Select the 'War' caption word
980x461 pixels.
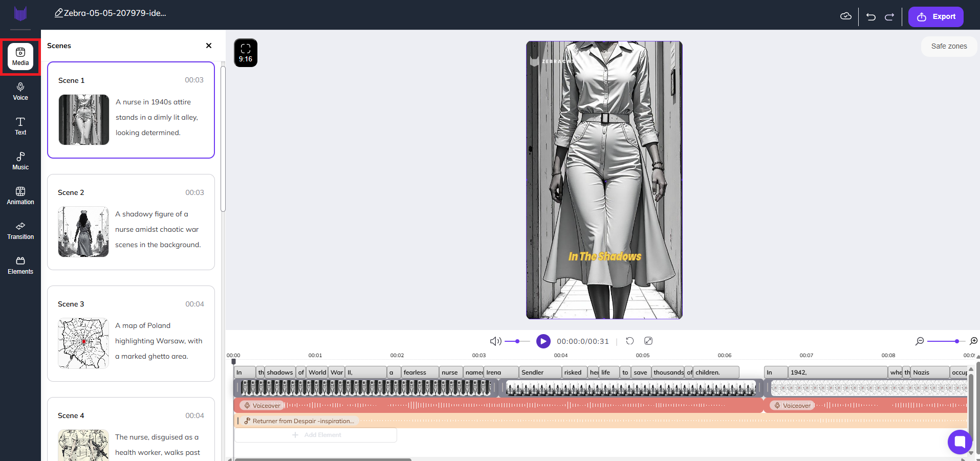click(x=337, y=372)
